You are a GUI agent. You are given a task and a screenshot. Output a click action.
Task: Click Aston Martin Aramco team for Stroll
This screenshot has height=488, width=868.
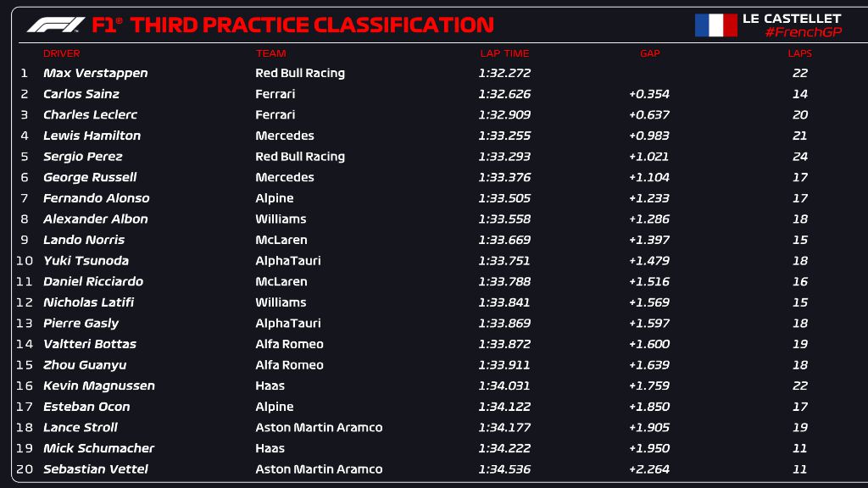[319, 428]
